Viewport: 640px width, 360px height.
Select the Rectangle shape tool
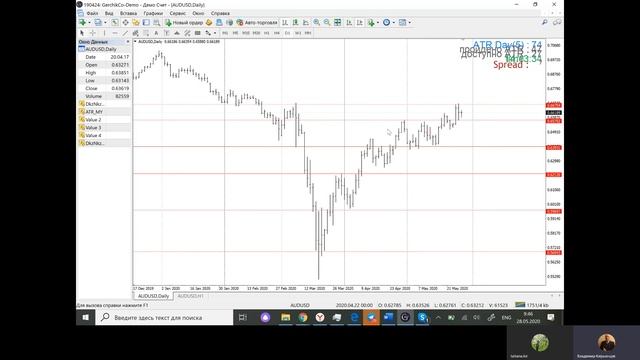point(198,33)
